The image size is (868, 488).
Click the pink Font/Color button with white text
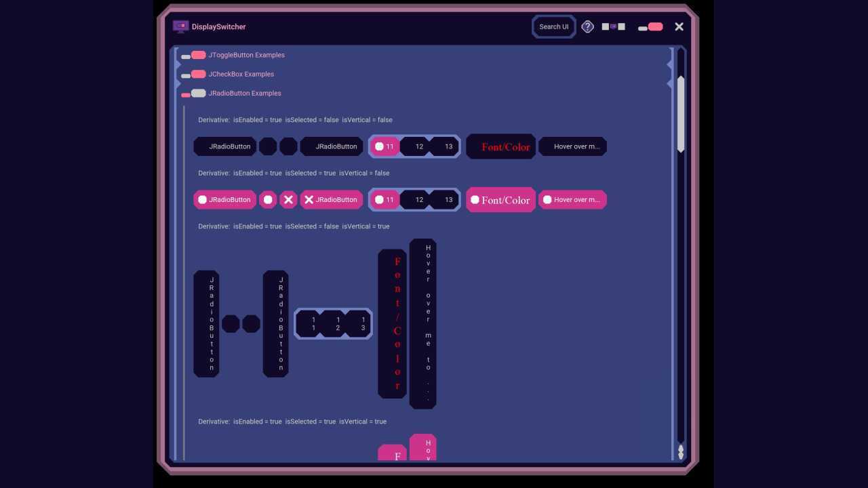click(500, 200)
